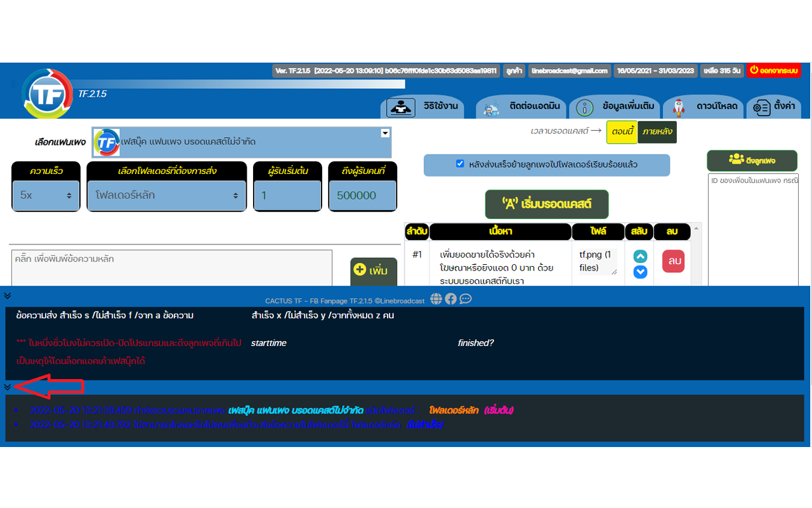Viewport: 812px width, 508px height.
Task: Click the ลบ delete button for row #1
Action: (674, 261)
